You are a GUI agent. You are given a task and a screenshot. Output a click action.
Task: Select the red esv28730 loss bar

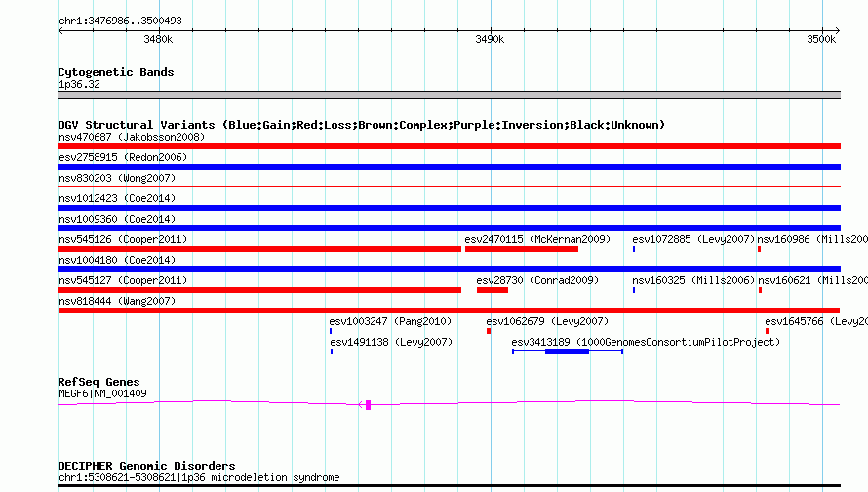(493, 290)
